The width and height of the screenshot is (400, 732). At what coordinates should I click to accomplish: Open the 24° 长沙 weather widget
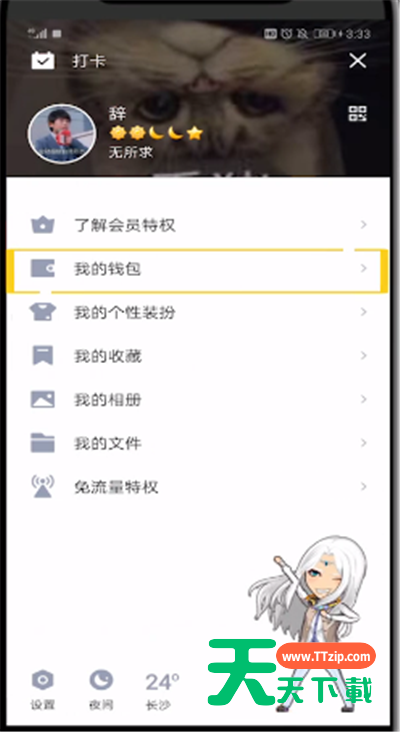[x=162, y=691]
